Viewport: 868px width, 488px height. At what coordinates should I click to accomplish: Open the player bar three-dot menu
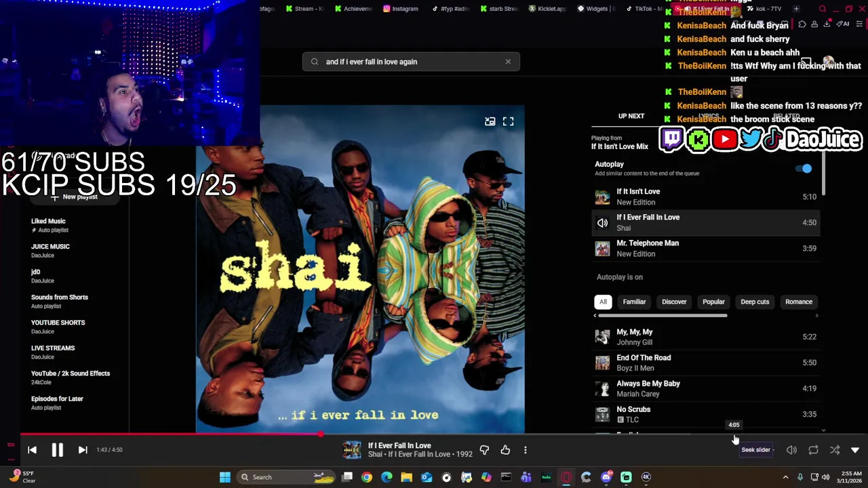[x=525, y=450]
